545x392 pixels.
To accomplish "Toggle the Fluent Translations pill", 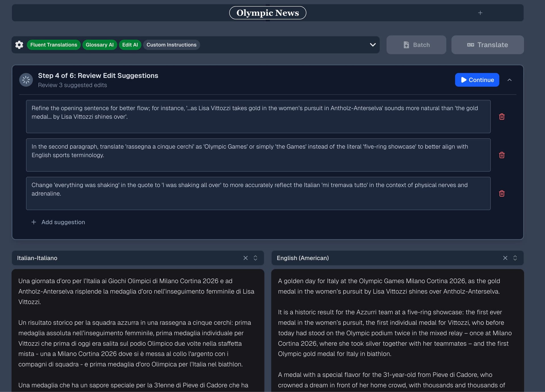I will (54, 45).
